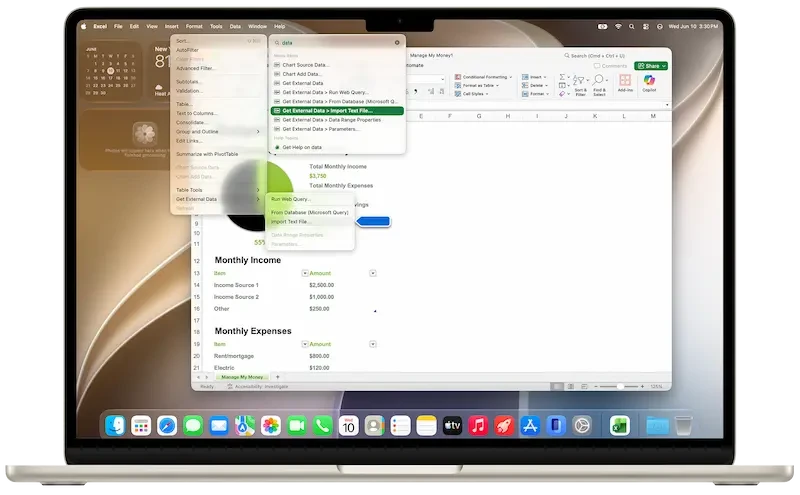Click the AutoSum sigma icon
The height and width of the screenshot is (495, 800).
point(562,77)
